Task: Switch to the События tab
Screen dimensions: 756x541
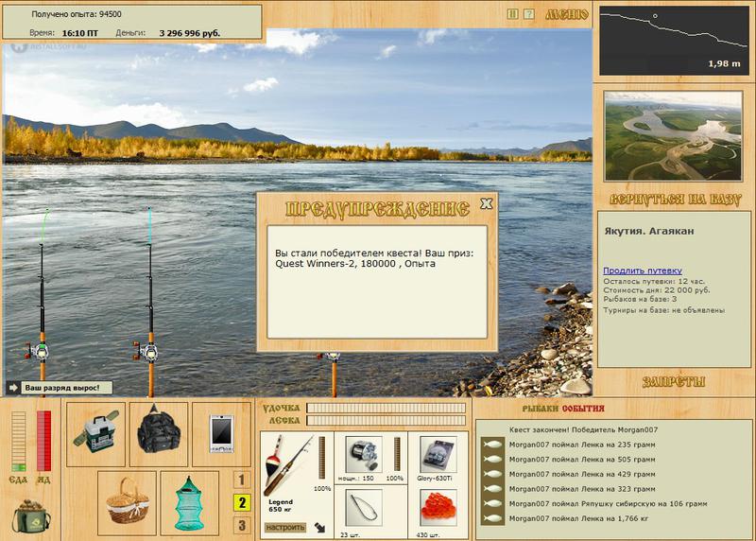Action: 583,409
